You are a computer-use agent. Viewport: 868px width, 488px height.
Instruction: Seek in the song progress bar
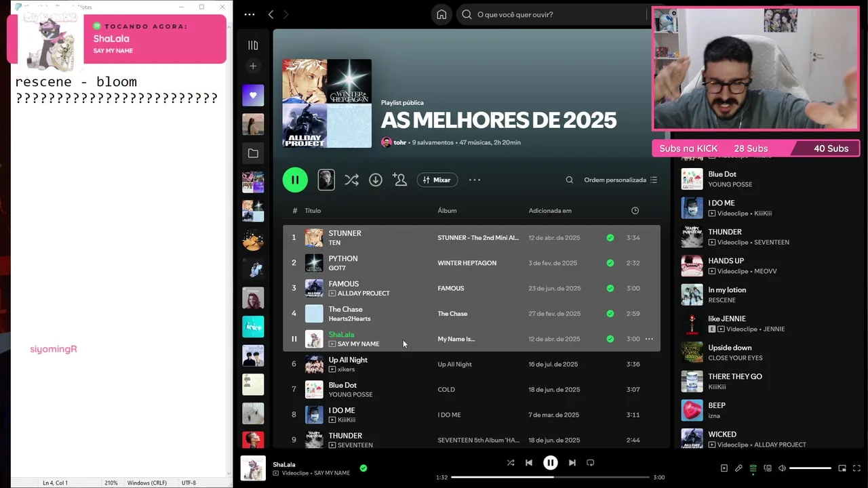[551, 477]
